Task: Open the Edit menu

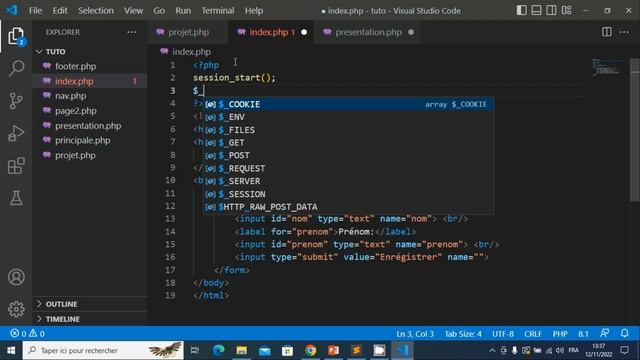Action: [x=60, y=11]
